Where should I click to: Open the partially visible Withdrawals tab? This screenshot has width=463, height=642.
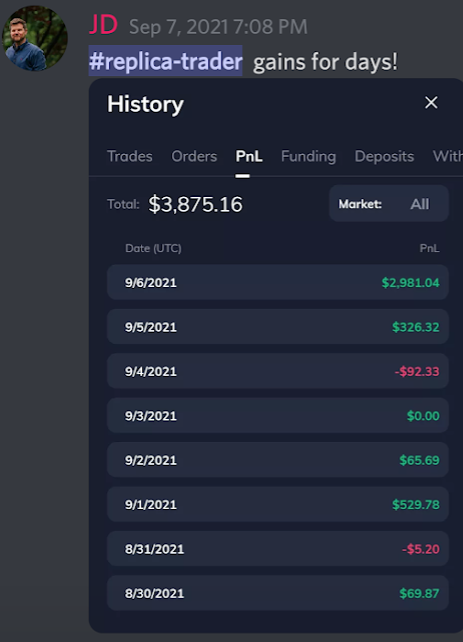click(448, 156)
